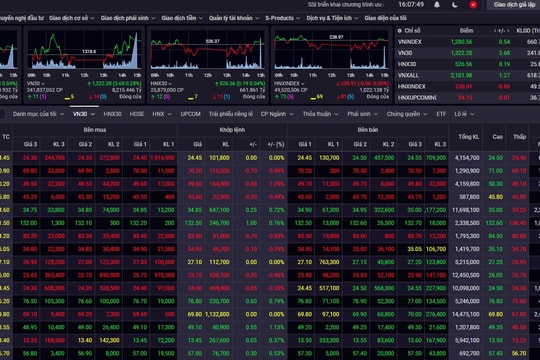Open settings gear beside Chỉ số
Image resolution: width=540 pixels, height=360 pixels.
(399, 31)
